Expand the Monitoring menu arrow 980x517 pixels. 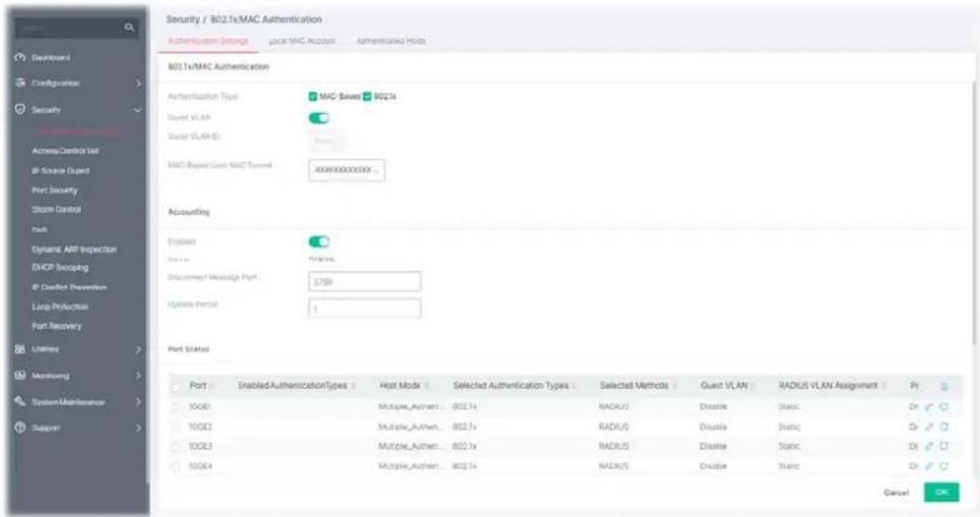coord(139,376)
